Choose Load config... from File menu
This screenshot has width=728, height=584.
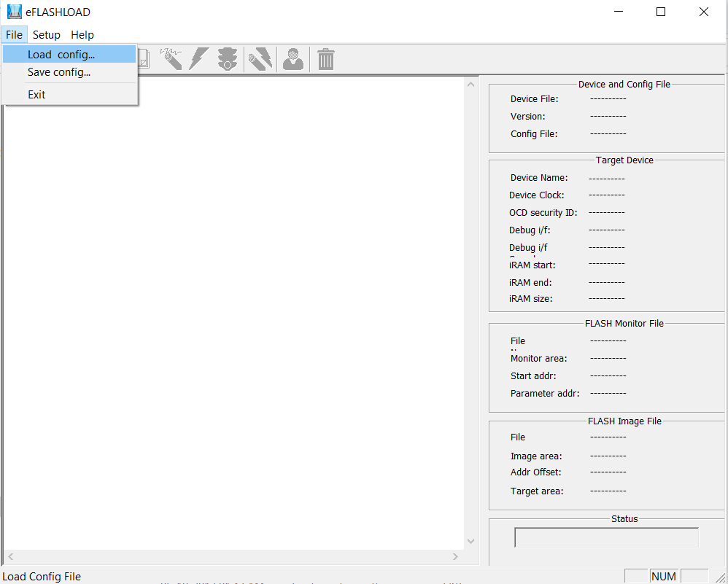[x=69, y=54]
